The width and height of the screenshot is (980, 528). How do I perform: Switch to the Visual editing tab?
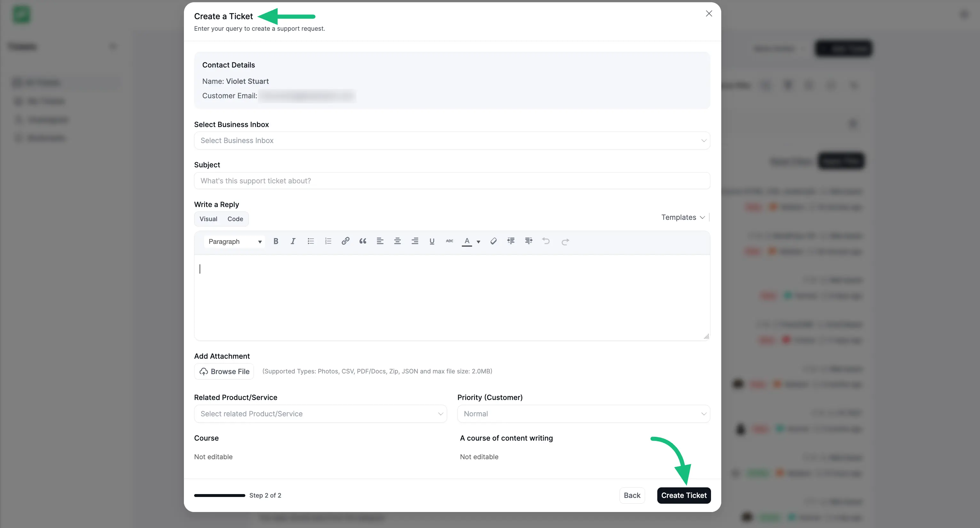coord(208,219)
